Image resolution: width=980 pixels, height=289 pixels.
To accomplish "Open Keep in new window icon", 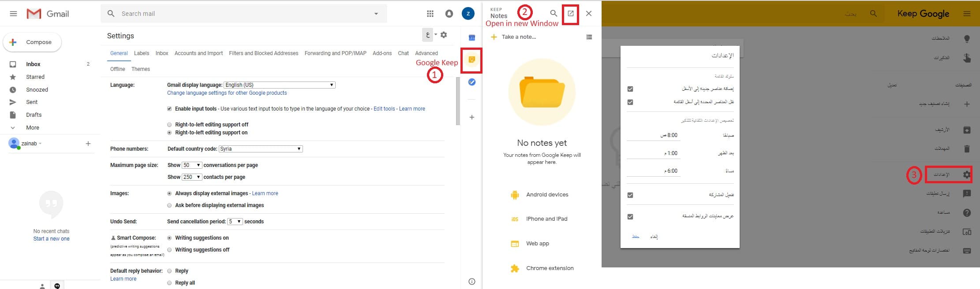I will [570, 14].
